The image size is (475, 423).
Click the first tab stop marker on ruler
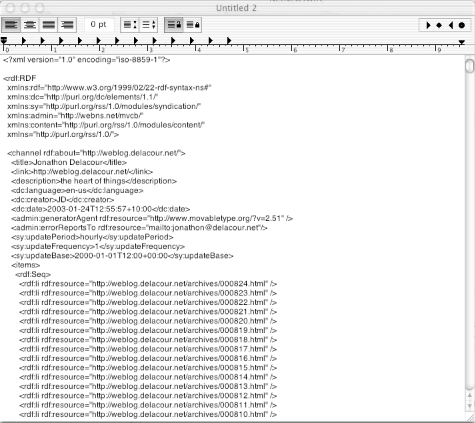[x=24, y=41]
